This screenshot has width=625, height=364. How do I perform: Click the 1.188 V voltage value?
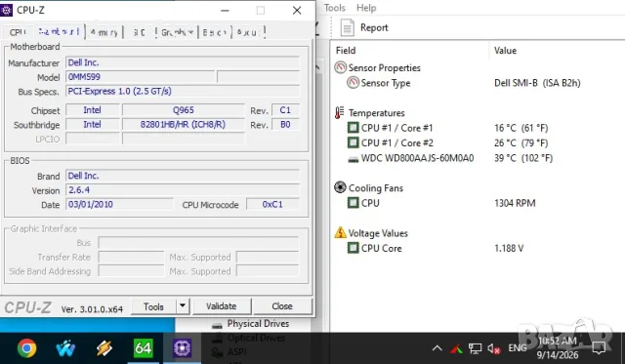pos(509,248)
